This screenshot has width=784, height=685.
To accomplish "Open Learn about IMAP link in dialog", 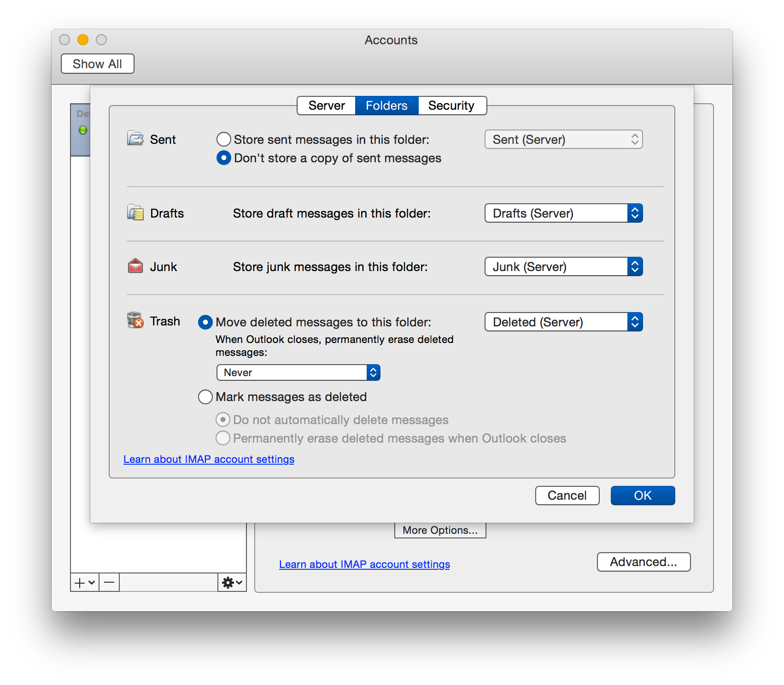I will pyautogui.click(x=209, y=459).
